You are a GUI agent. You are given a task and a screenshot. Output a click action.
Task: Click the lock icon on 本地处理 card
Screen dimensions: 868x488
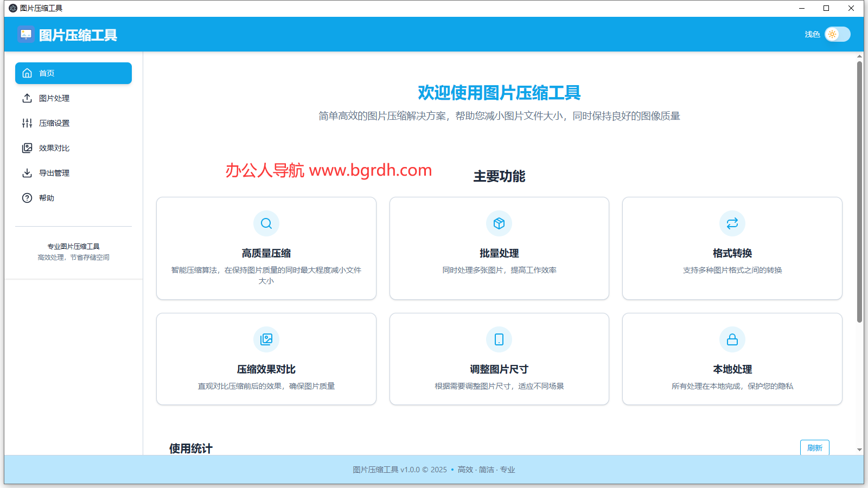coord(732,339)
